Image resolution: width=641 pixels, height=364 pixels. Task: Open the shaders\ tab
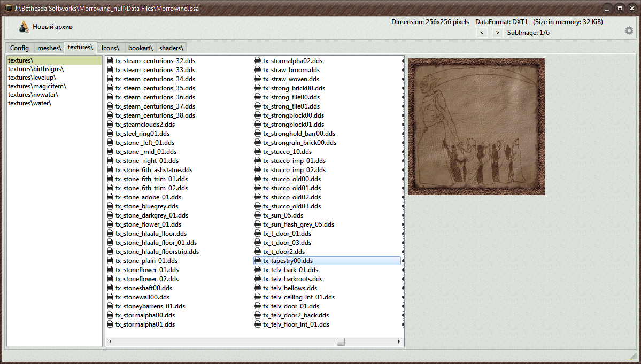point(171,48)
